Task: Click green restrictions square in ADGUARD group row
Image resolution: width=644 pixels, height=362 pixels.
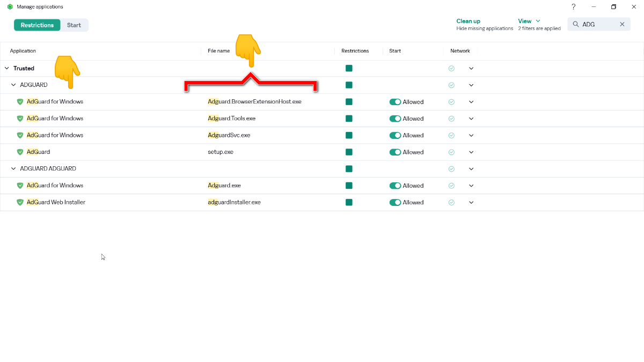Action: [x=349, y=85]
